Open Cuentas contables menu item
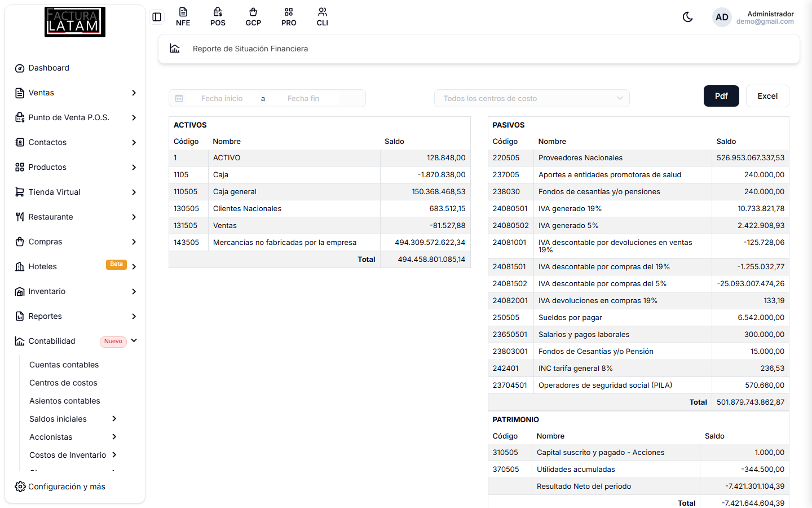This screenshot has width=812, height=508. (x=64, y=365)
